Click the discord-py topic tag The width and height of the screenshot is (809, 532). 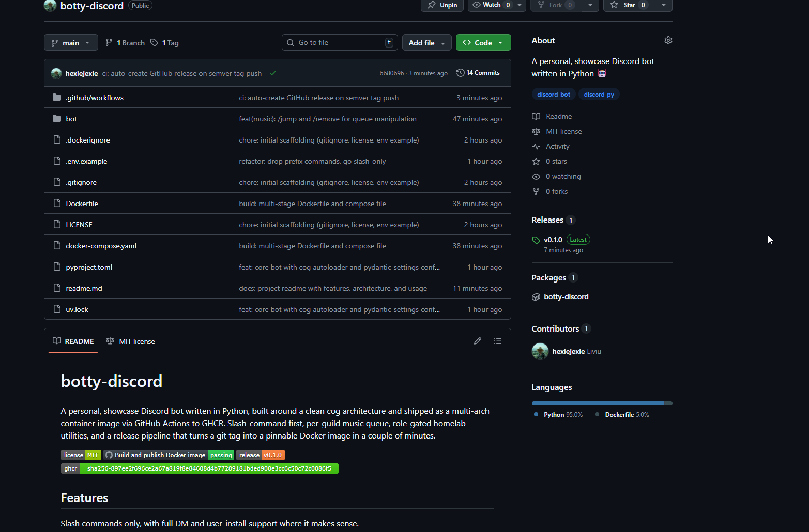click(599, 95)
